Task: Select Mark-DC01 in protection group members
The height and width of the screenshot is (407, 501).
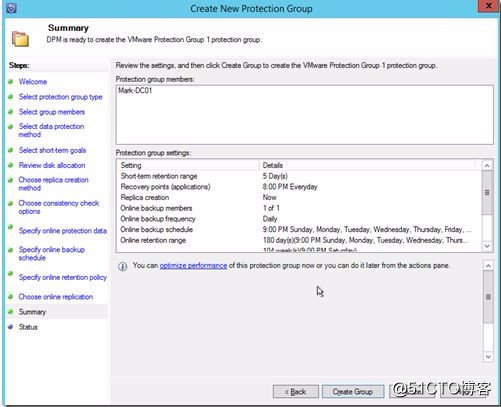Action: [x=135, y=90]
